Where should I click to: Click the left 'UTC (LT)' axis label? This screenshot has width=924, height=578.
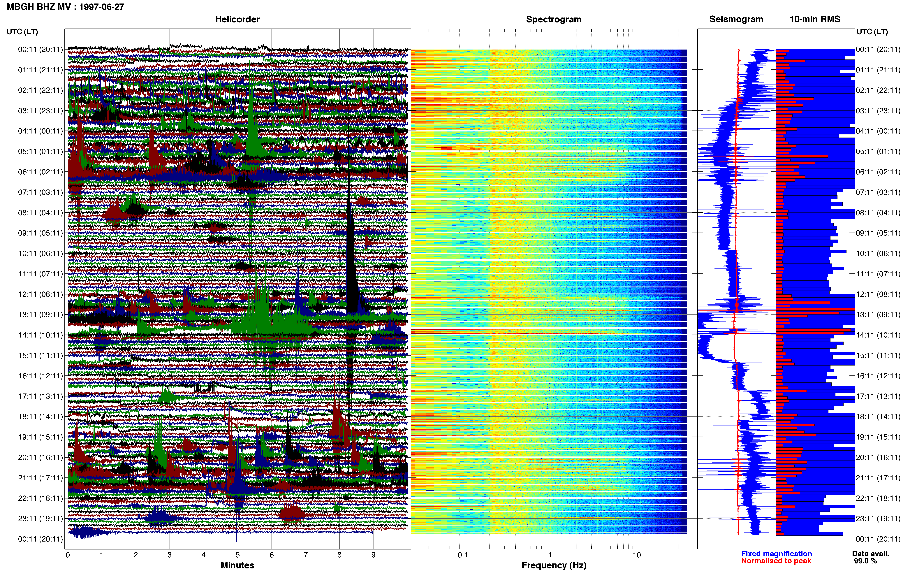(x=22, y=32)
